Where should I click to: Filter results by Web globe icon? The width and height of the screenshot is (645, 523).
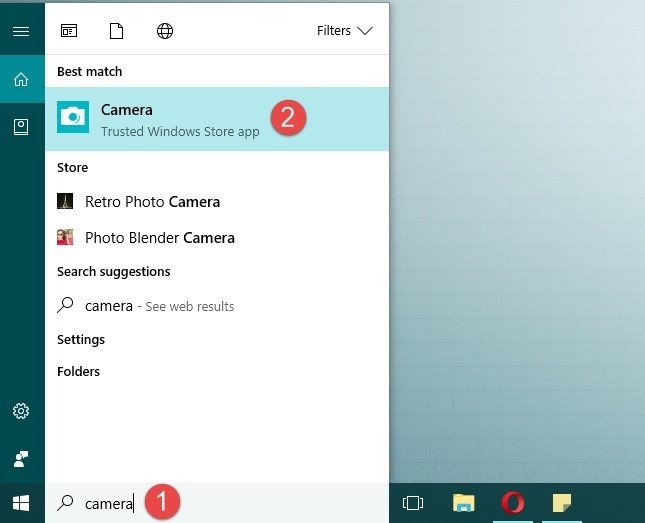click(x=165, y=31)
